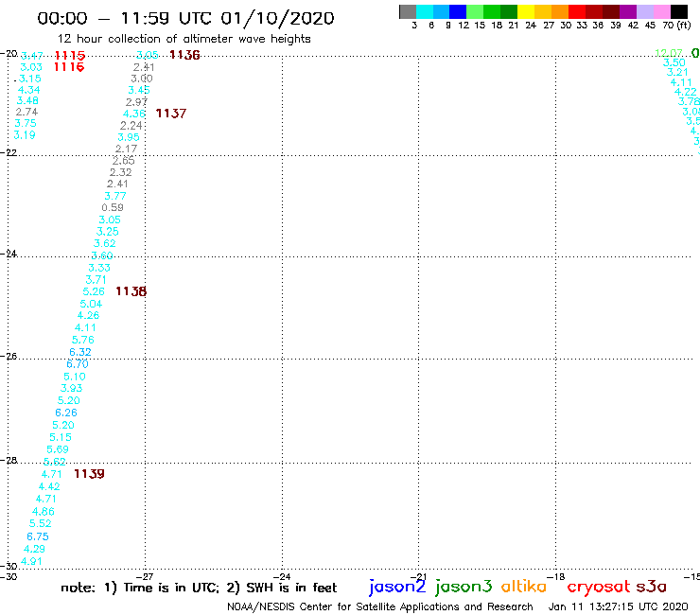
Task: Select the bright red swatch in the legend
Action: (577, 11)
